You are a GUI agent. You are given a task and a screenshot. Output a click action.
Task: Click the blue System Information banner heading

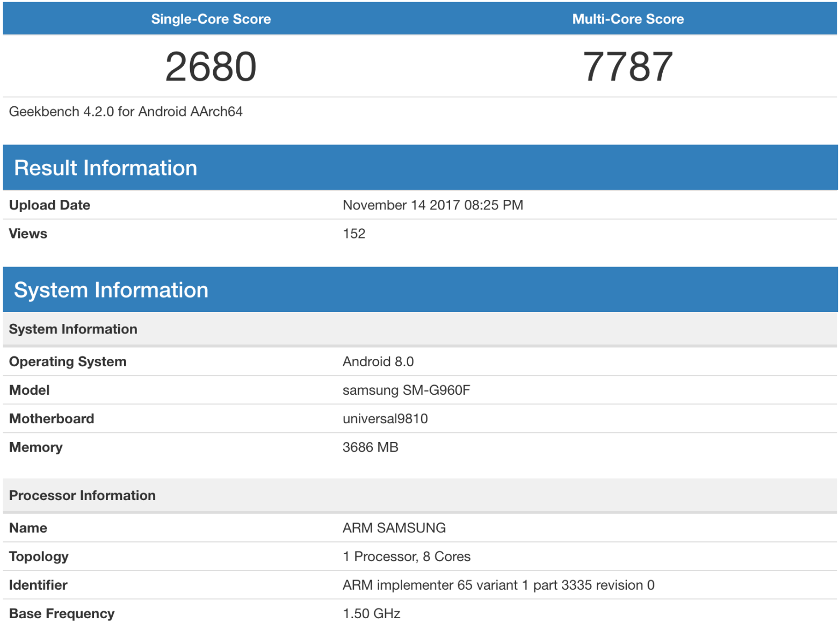click(111, 290)
